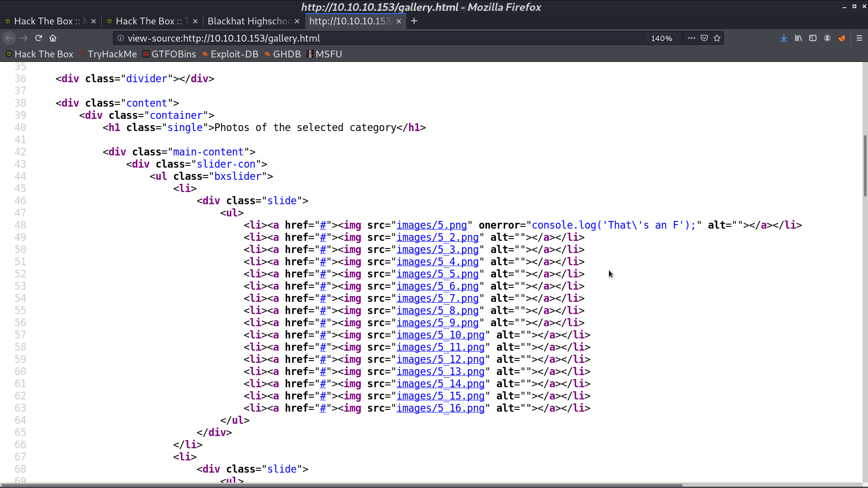This screenshot has width=868, height=488.
Task: Open the images/5_3.png link
Action: (x=438, y=250)
